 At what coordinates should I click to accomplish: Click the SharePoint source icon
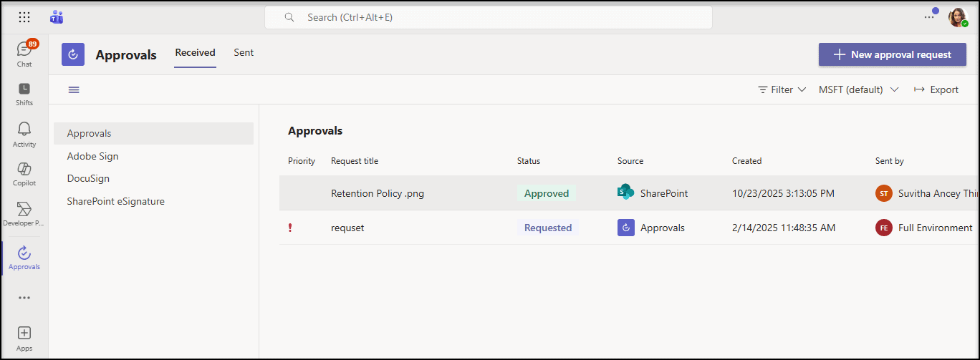coord(626,193)
